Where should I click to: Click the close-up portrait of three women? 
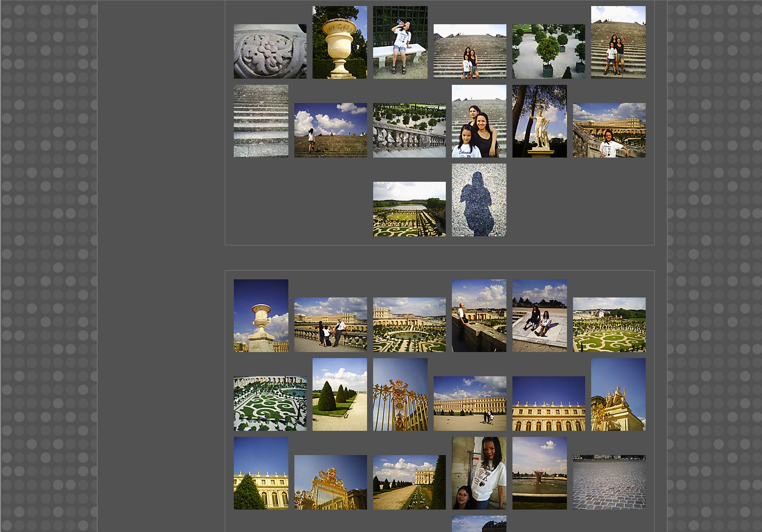click(479, 121)
